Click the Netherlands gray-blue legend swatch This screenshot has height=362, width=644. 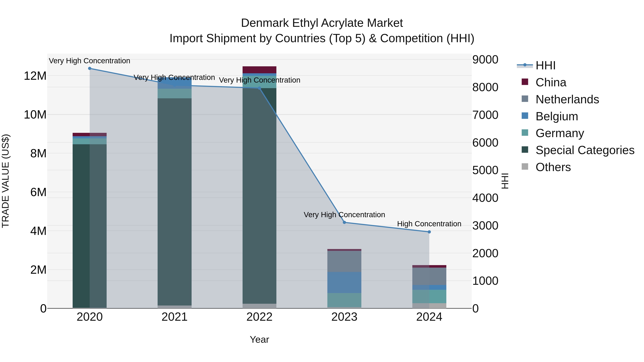pyautogui.click(x=525, y=99)
